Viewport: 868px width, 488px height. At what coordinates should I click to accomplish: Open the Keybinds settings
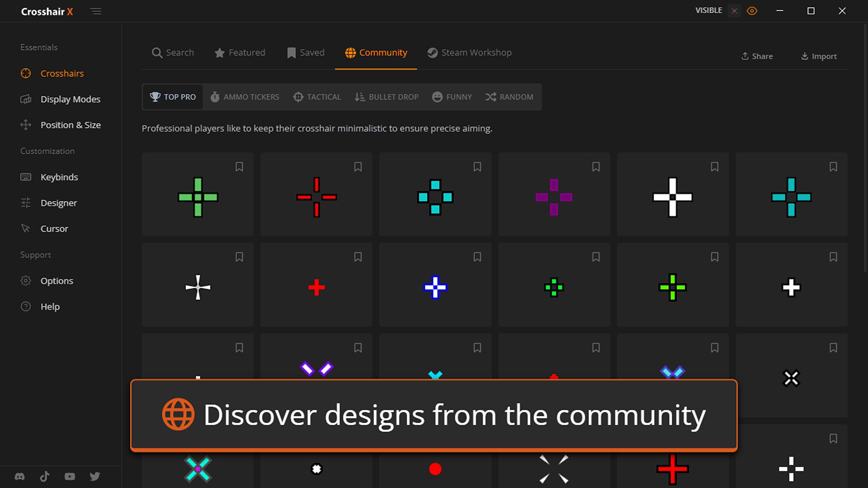pos(59,177)
